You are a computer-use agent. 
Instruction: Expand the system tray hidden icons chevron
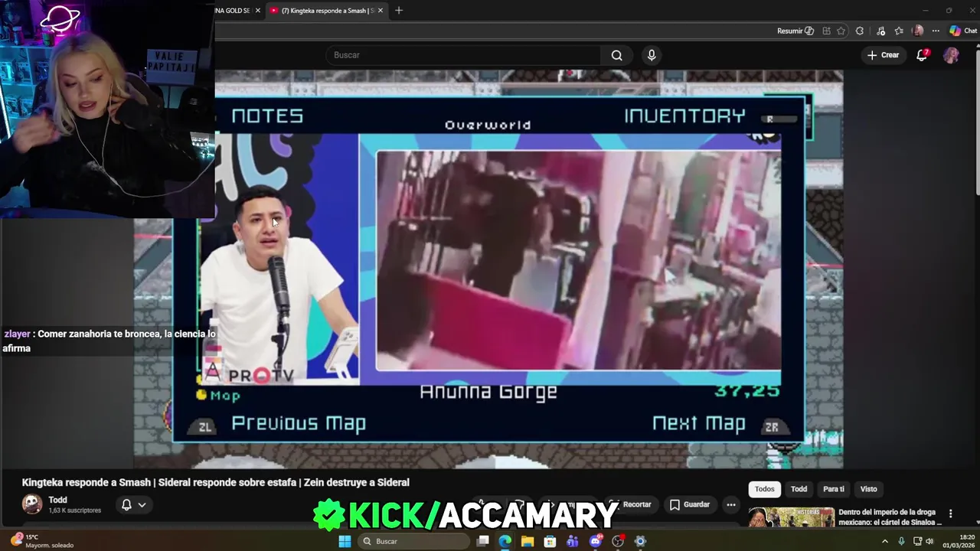click(885, 541)
